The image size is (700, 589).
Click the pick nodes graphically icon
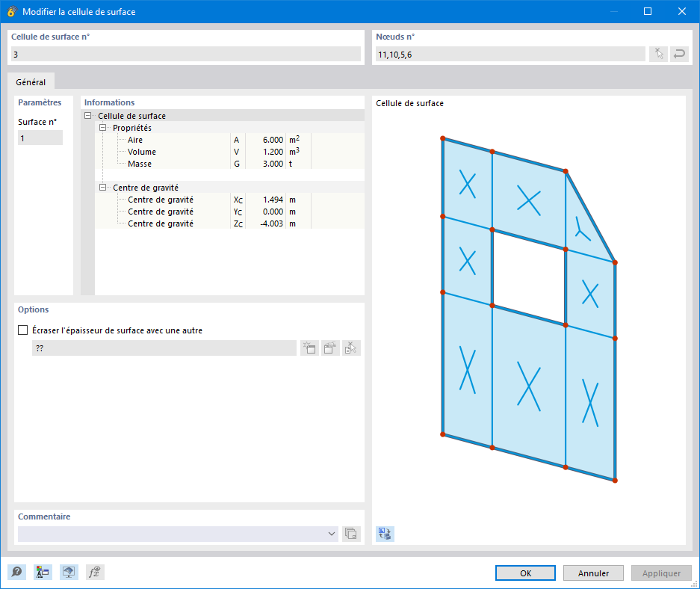click(x=658, y=54)
